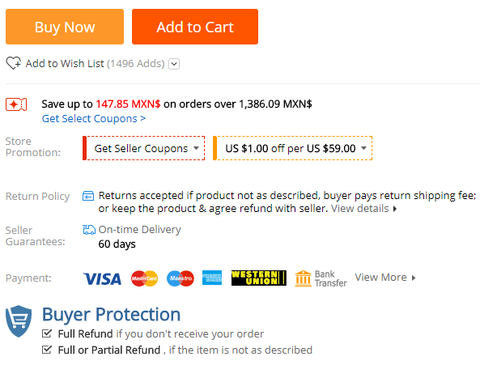Image resolution: width=480 pixels, height=369 pixels.
Task: Click the MasterCard payment icon
Action: click(144, 278)
